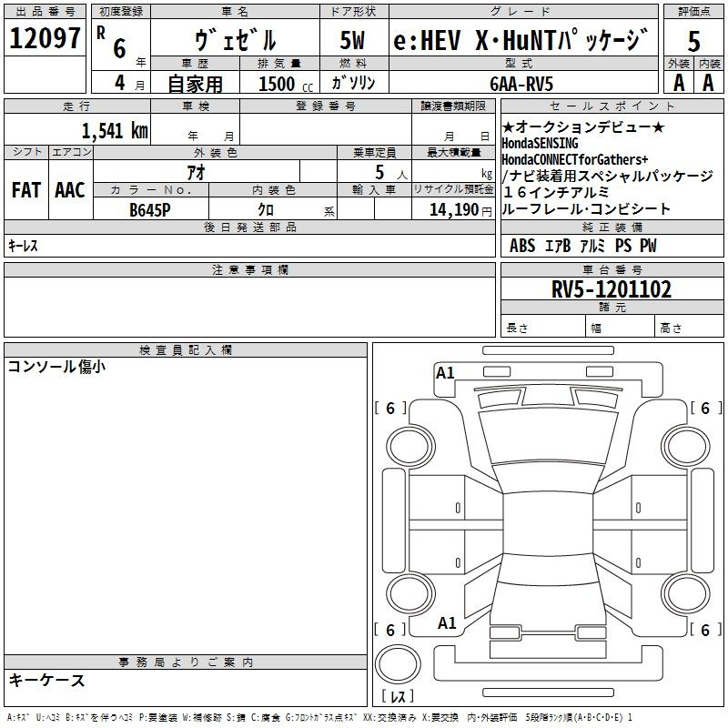Click the A1 mark beside the front bumper
The width and height of the screenshot is (728, 728).
(445, 373)
